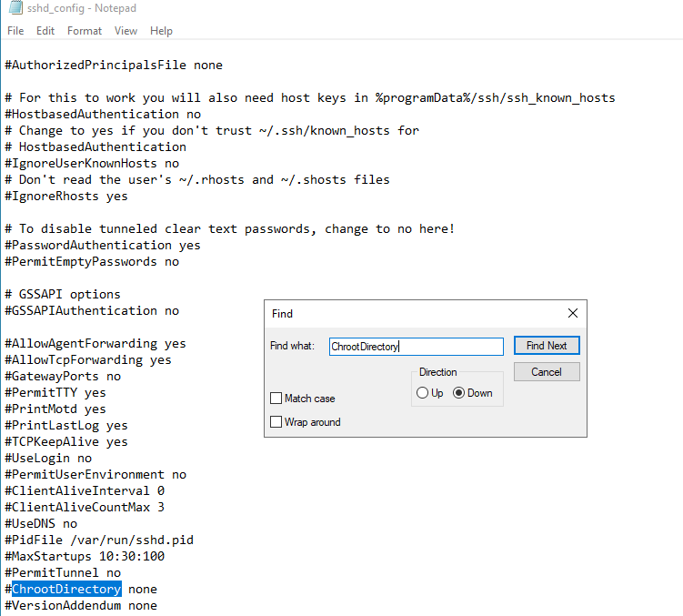Click the Find Next button
The width and height of the screenshot is (683, 616).
547,346
